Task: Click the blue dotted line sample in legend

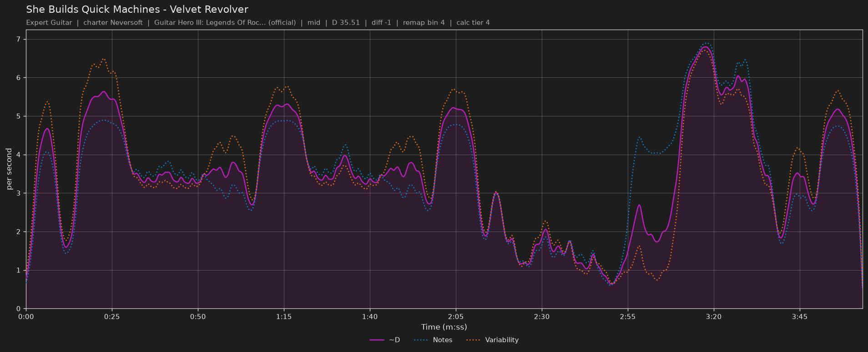Action: click(x=422, y=340)
